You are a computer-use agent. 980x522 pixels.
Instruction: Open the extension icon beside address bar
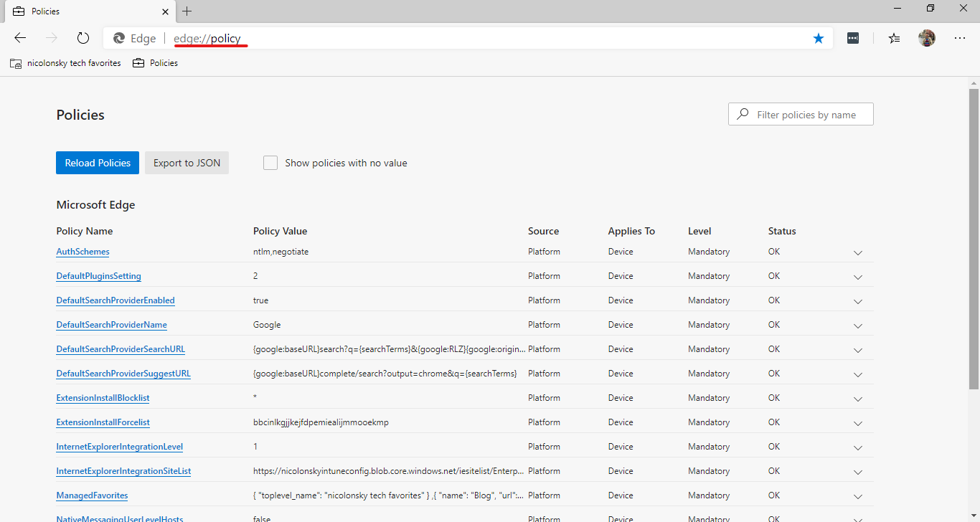pyautogui.click(x=853, y=39)
